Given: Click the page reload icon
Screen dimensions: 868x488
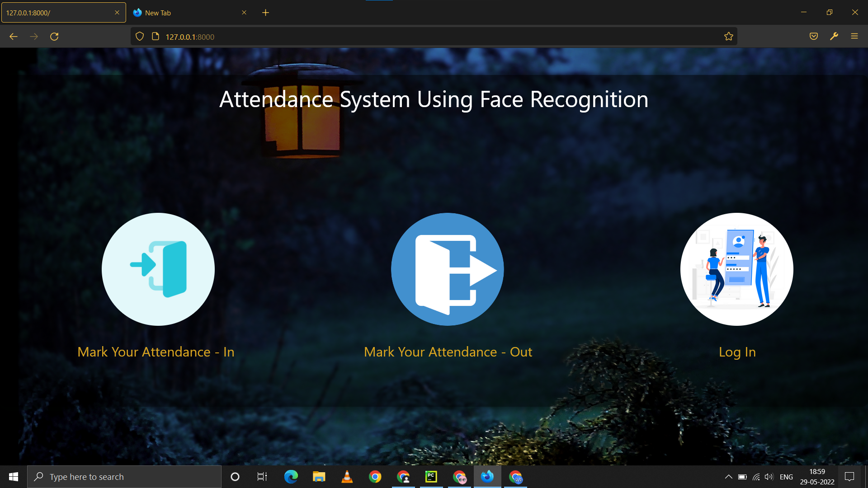Looking at the screenshot, I should point(54,36).
